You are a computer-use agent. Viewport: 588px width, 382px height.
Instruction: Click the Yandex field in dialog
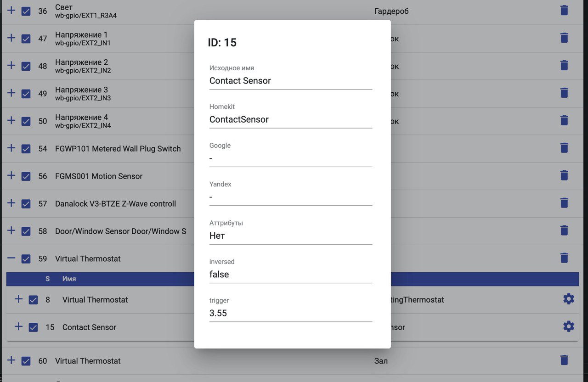(291, 197)
